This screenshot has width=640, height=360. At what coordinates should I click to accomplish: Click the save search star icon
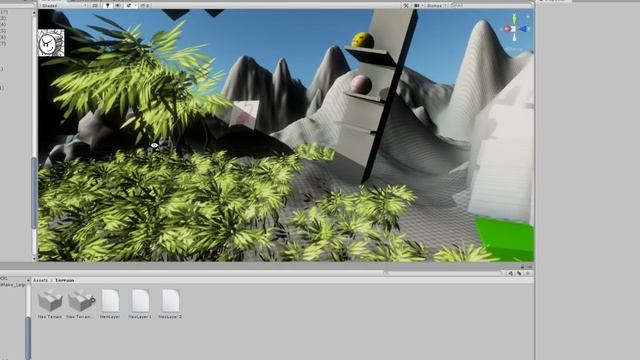(528, 273)
